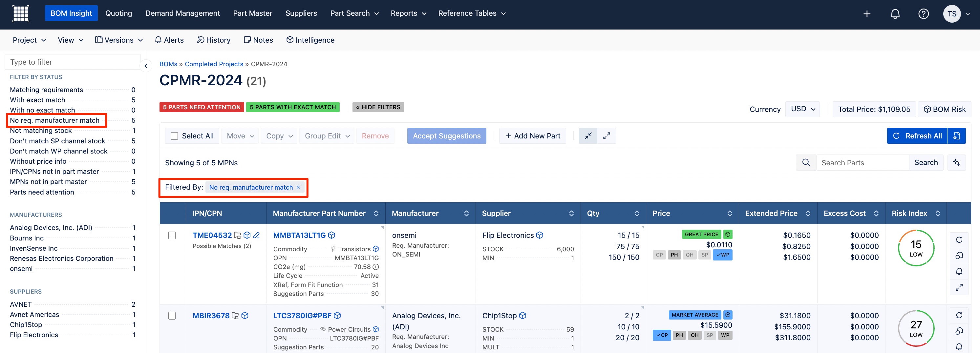Image resolution: width=980 pixels, height=353 pixels.
Task: Go to the Quoting tab
Action: 119,13
